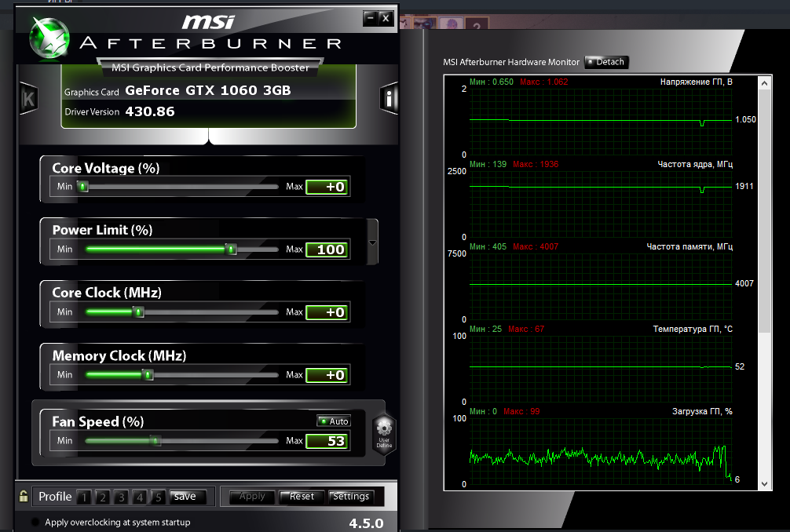Click the Memory Clock +0 value field
Image resolution: width=790 pixels, height=532 pixels.
click(x=327, y=375)
